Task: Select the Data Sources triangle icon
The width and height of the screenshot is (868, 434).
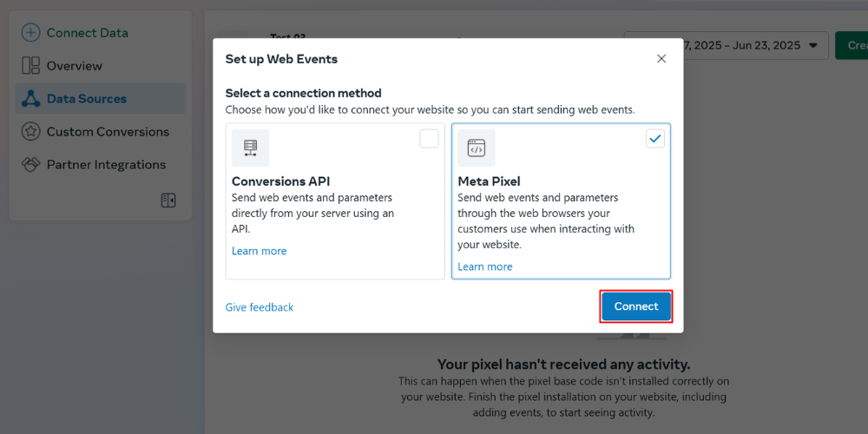Action: 30,99
